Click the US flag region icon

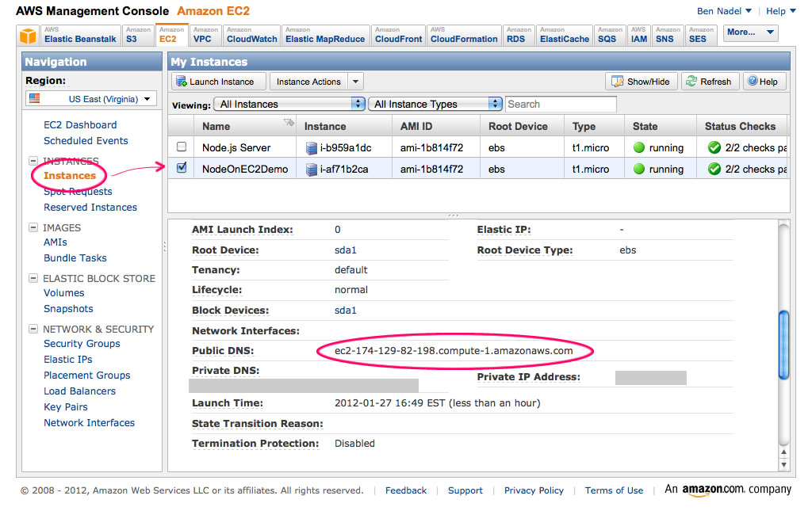[35, 98]
